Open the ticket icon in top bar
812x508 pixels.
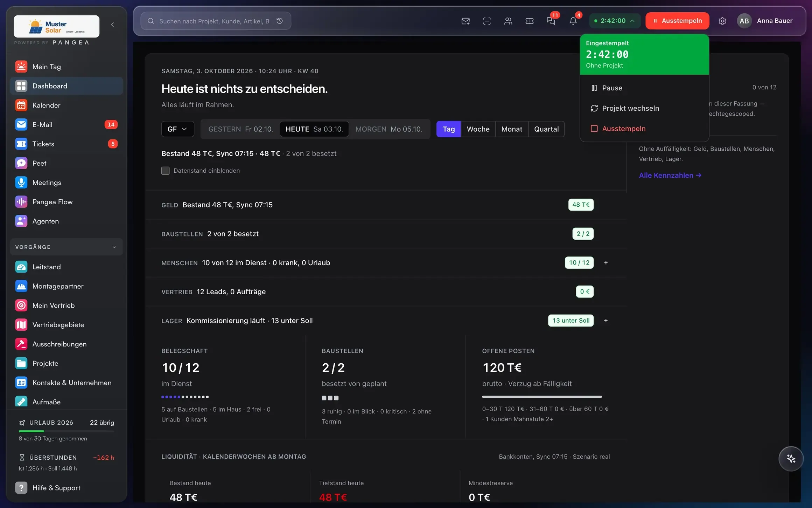pos(529,21)
